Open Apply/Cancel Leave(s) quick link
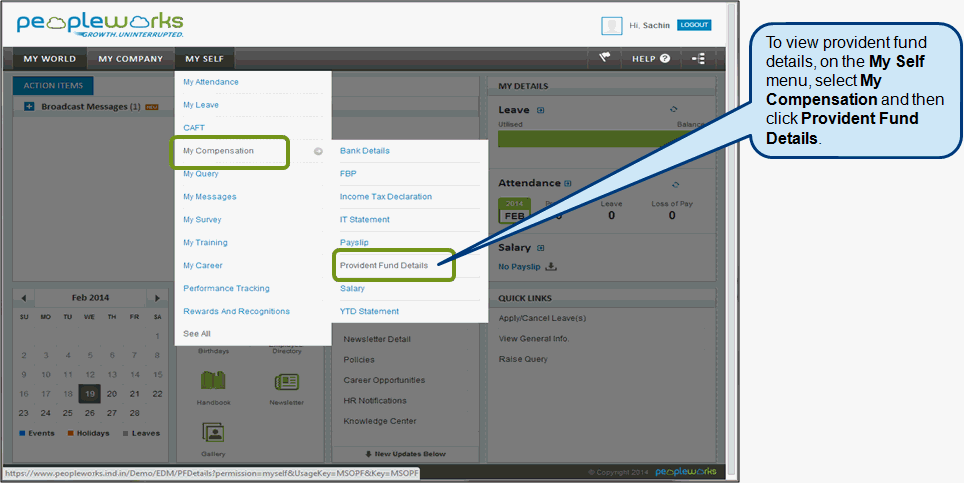964x483 pixels. click(x=542, y=318)
